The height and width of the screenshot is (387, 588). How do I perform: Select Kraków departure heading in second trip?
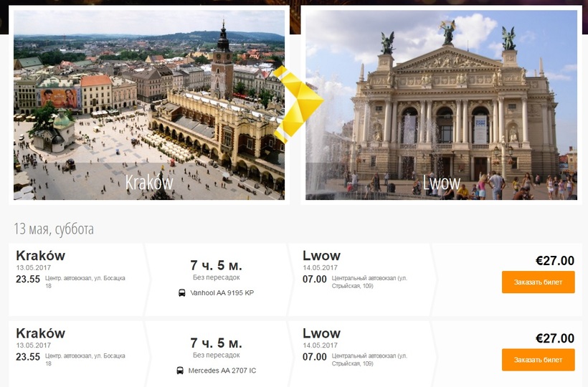click(x=40, y=333)
